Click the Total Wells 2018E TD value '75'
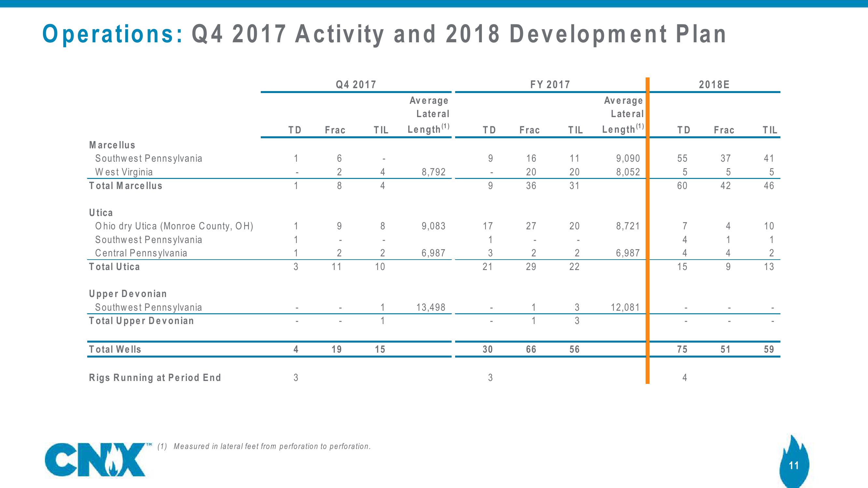Viewport: 868px width, 488px height. click(682, 349)
